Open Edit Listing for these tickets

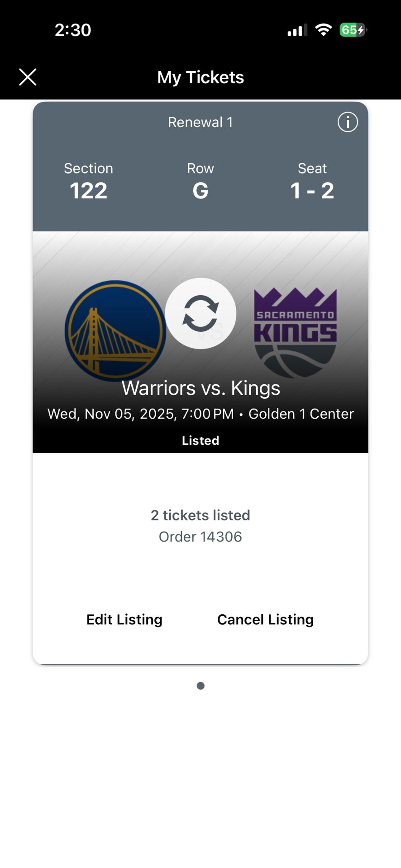124,619
